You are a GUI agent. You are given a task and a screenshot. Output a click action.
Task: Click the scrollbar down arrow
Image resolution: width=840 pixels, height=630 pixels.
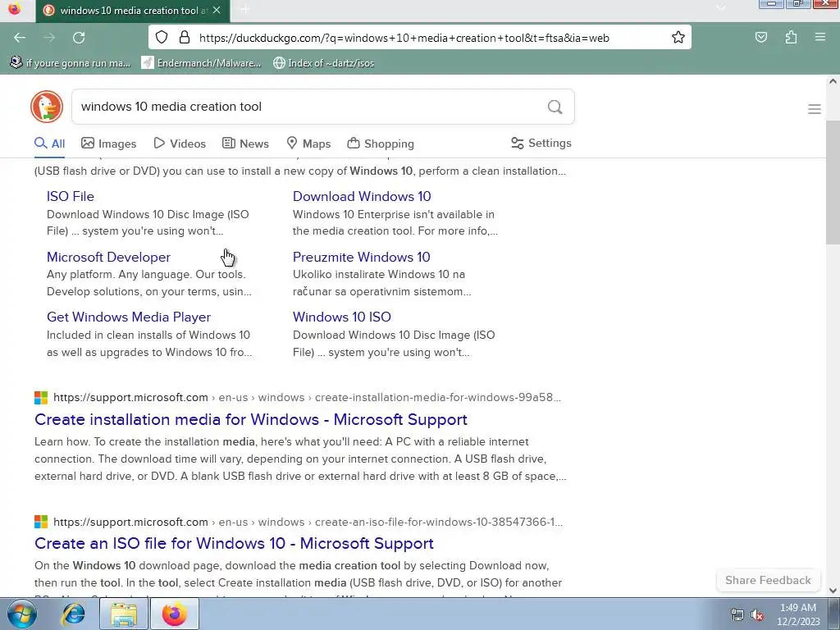[833, 591]
